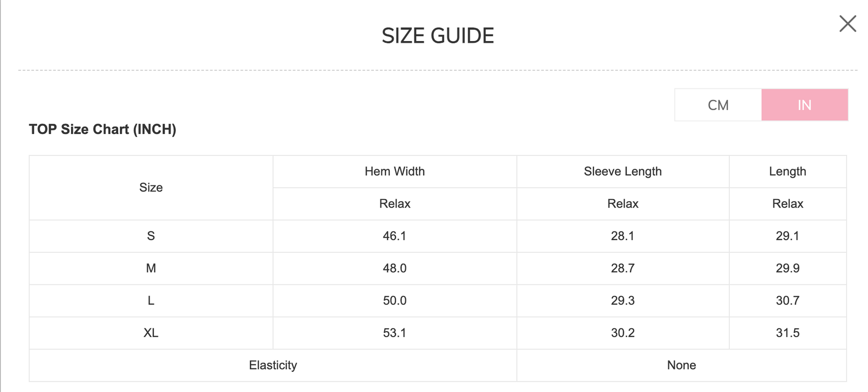
Task: Click the Size column header
Action: point(151,188)
